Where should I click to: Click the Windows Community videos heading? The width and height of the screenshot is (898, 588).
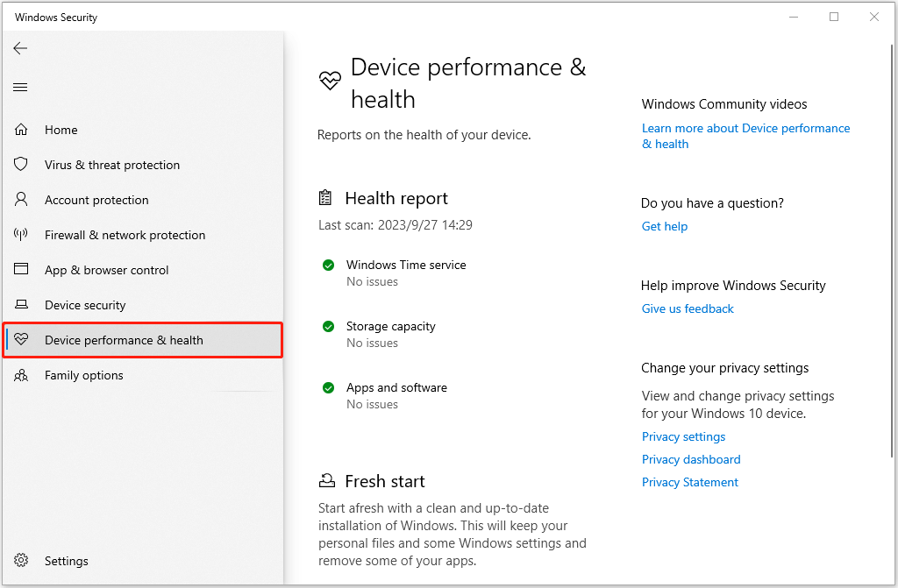(x=723, y=103)
